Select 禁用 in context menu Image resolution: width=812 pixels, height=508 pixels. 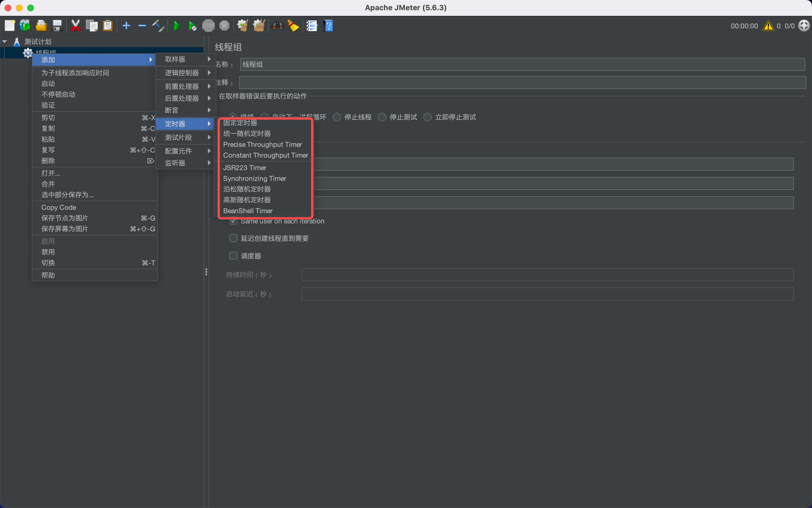(x=95, y=252)
